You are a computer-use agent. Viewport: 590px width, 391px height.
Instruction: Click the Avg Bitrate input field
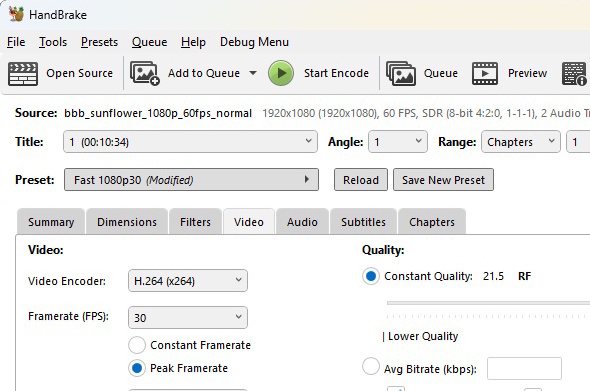524,369
